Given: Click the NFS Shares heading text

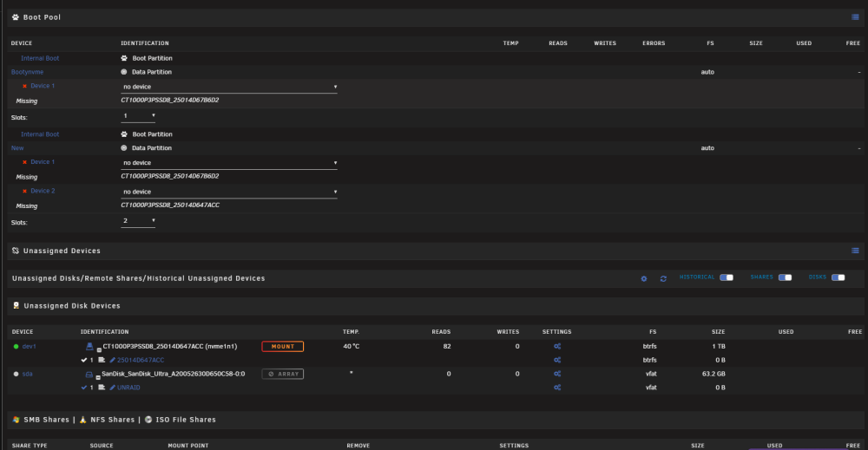Looking at the screenshot, I should [112, 420].
